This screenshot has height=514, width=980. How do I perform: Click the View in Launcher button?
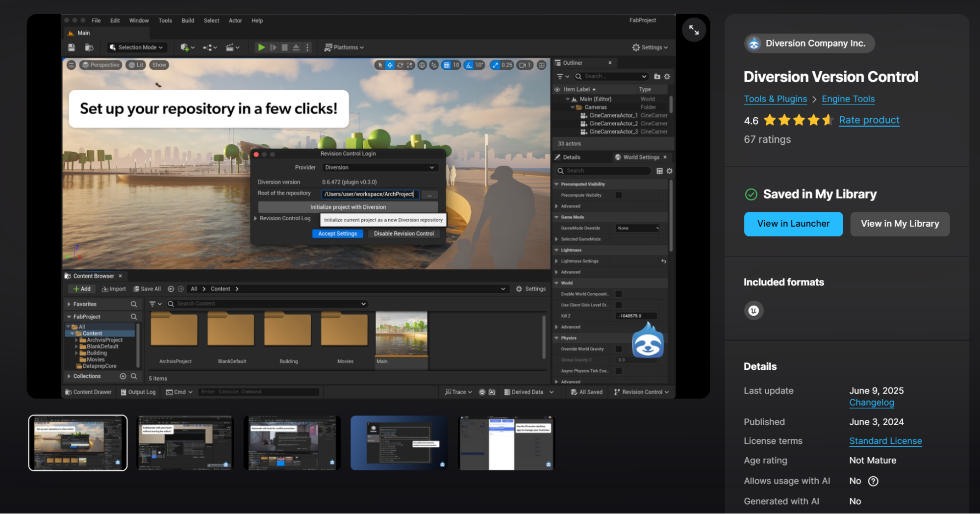point(793,224)
